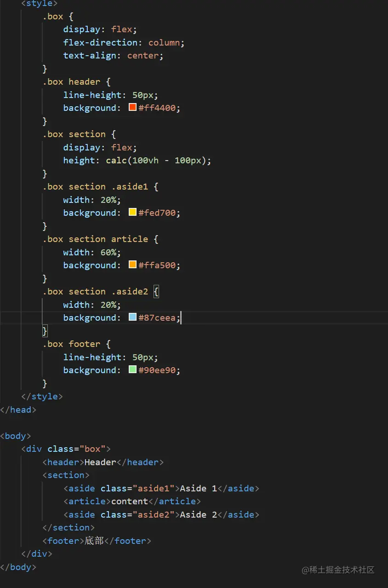The height and width of the screenshot is (588, 388).
Task: Click the closing '</body>' tag
Action: [18, 567]
